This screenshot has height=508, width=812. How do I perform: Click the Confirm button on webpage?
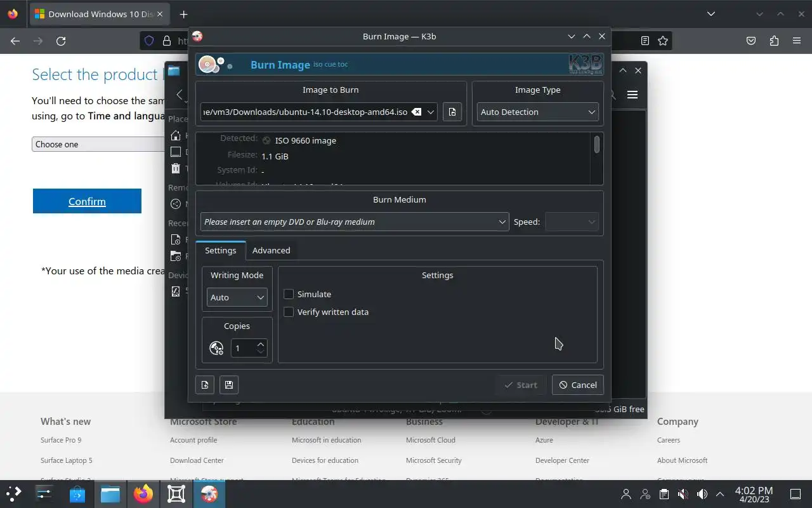click(87, 201)
